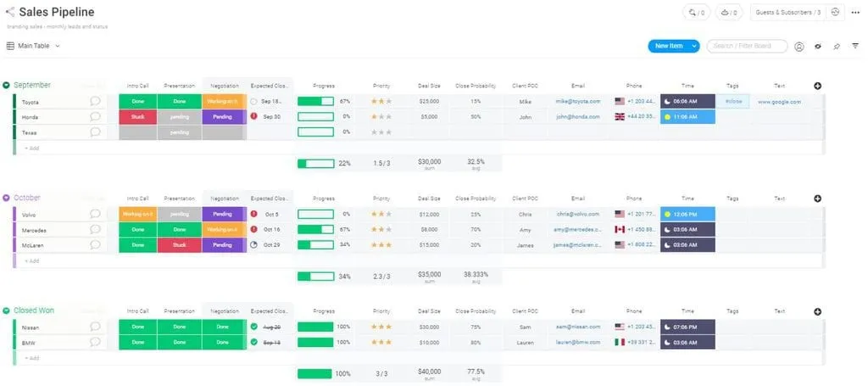Click the September summary 22% progress bar
Viewport: 868px width, 386px height.
[x=315, y=164]
